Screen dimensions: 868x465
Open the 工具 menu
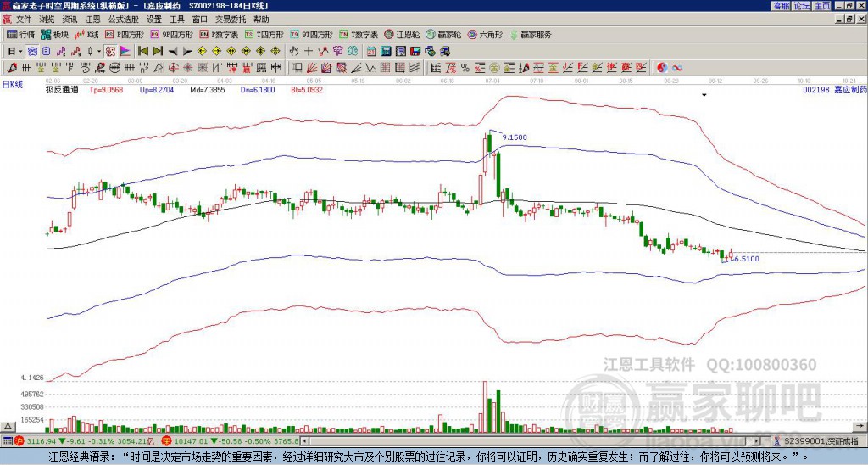pos(176,20)
